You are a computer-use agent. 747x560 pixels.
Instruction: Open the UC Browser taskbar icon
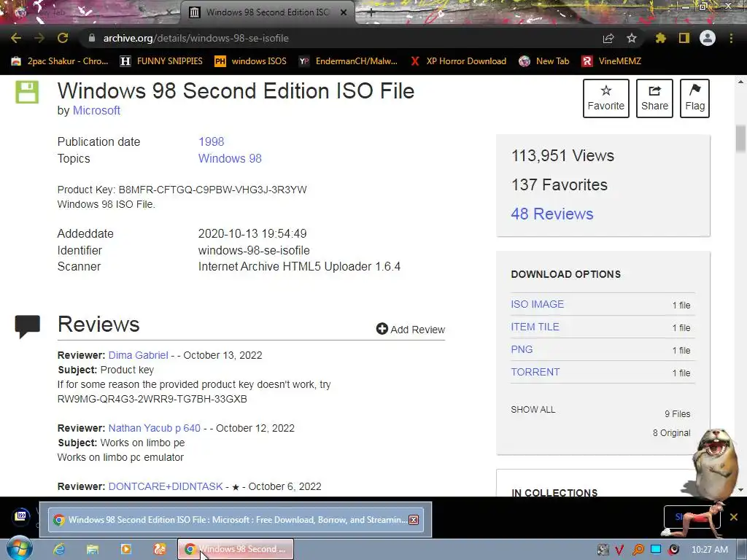[x=160, y=549]
